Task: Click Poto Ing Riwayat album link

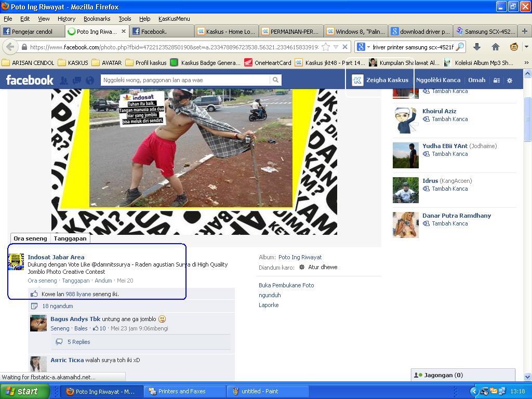Action: [300, 257]
